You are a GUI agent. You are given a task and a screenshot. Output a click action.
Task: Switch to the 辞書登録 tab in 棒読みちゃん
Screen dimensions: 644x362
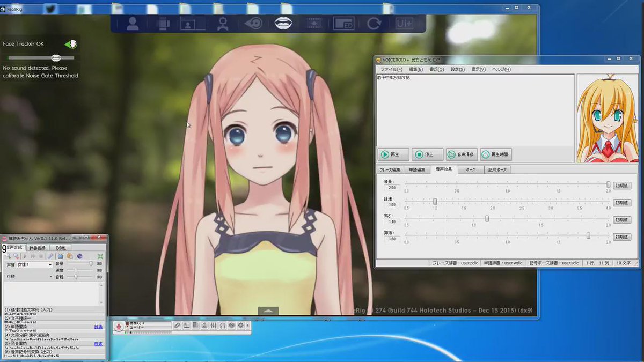(37, 248)
